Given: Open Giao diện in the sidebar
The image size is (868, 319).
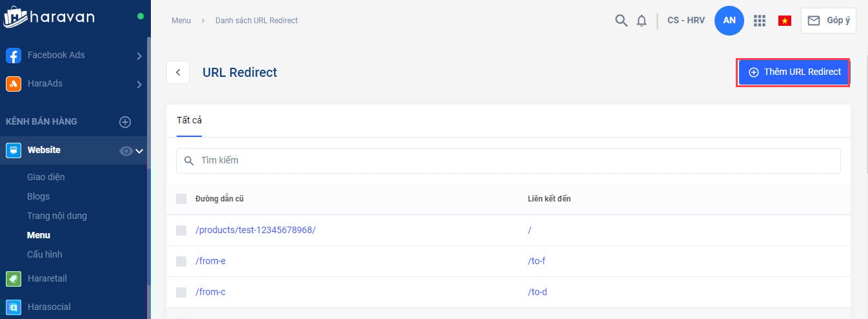Looking at the screenshot, I should click(46, 177).
